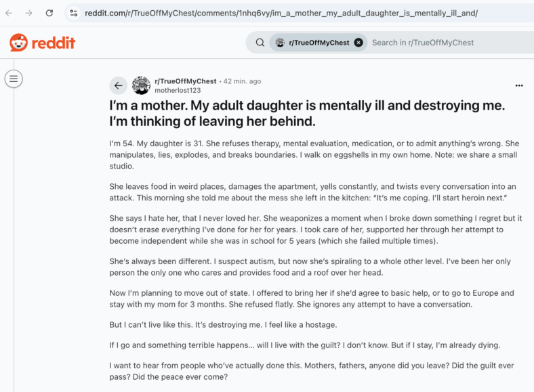This screenshot has height=392, width=534.
Task: Open the post overflow three-dots menu
Action: pyautogui.click(x=519, y=85)
